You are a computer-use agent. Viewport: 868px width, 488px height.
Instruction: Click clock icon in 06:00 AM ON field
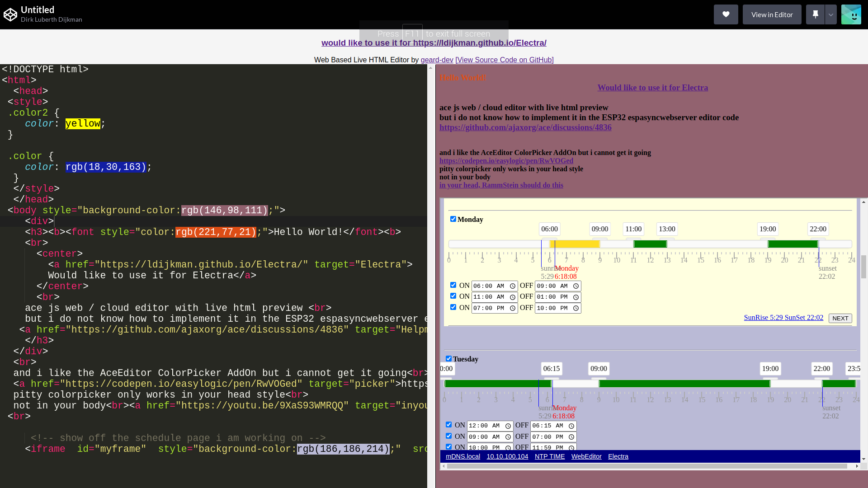[512, 286]
